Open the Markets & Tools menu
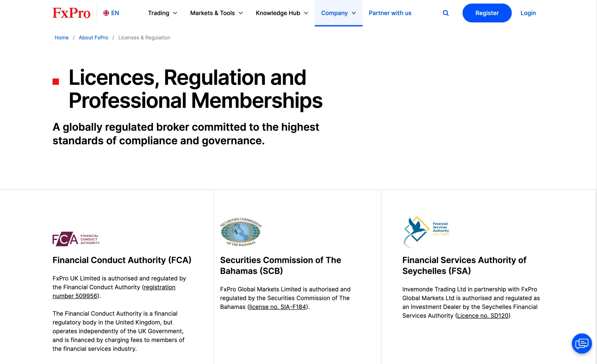This screenshot has width=597, height=364. (x=216, y=13)
